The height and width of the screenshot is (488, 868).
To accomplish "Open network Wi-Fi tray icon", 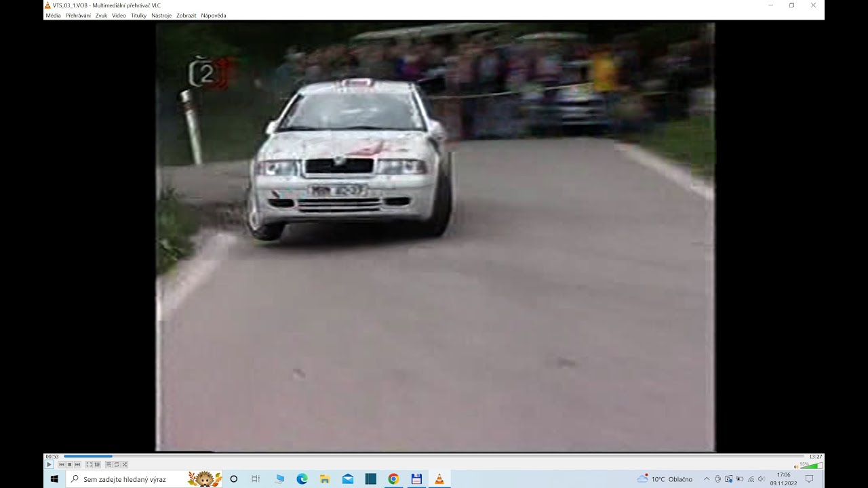I will (751, 479).
